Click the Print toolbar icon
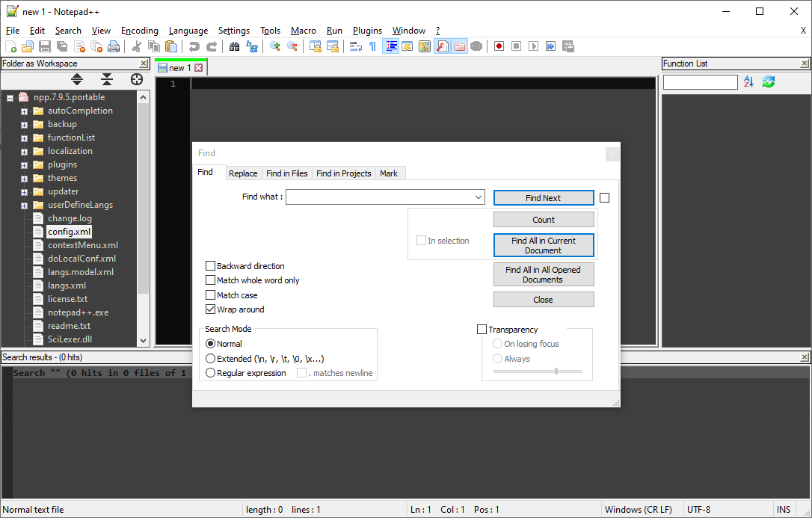This screenshot has height=518, width=812. coord(114,46)
